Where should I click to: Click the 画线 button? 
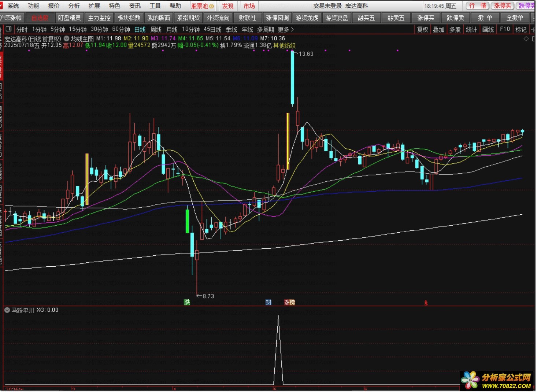[488, 29]
